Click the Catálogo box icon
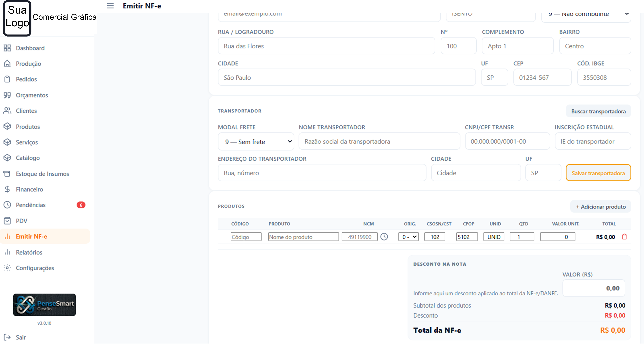The width and height of the screenshot is (644, 344). tap(7, 158)
